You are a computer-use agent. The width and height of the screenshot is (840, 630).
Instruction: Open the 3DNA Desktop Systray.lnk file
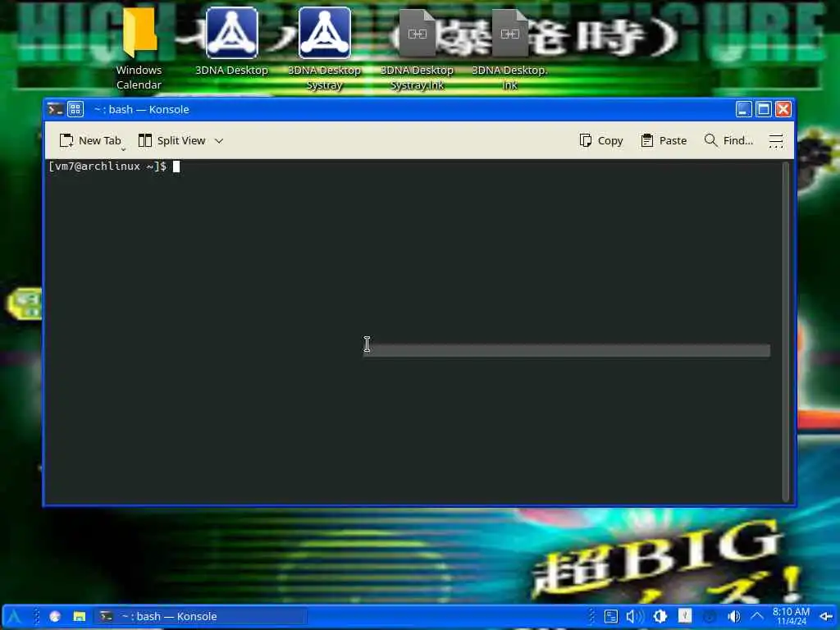pos(417,48)
